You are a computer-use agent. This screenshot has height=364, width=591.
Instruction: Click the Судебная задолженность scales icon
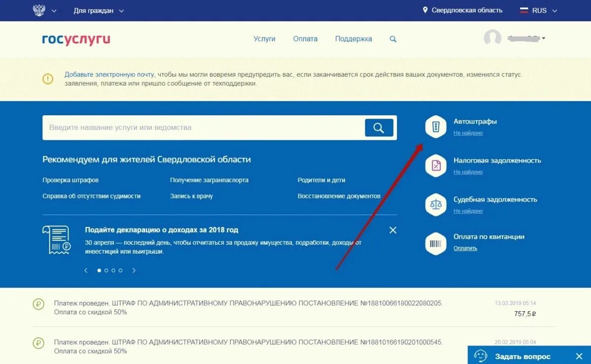tap(436, 205)
